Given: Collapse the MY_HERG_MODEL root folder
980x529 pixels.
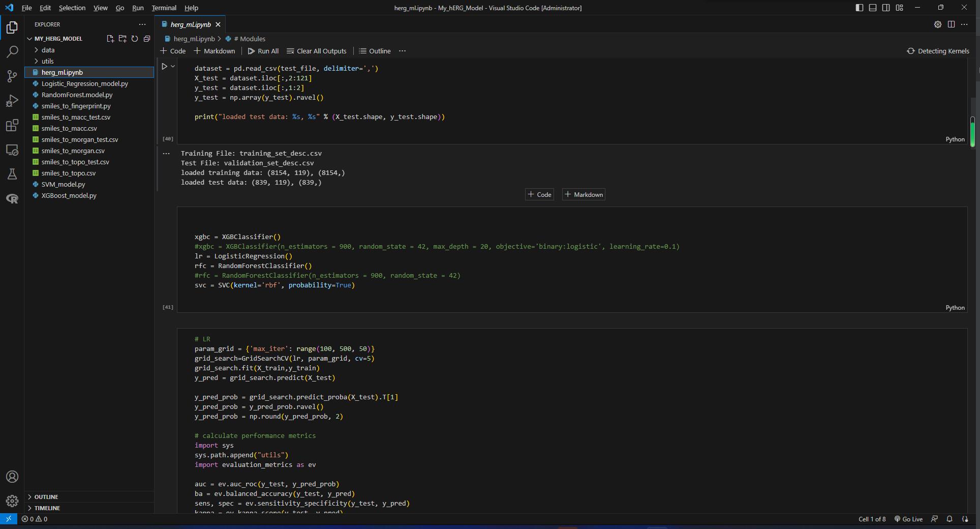Looking at the screenshot, I should 58,39.
